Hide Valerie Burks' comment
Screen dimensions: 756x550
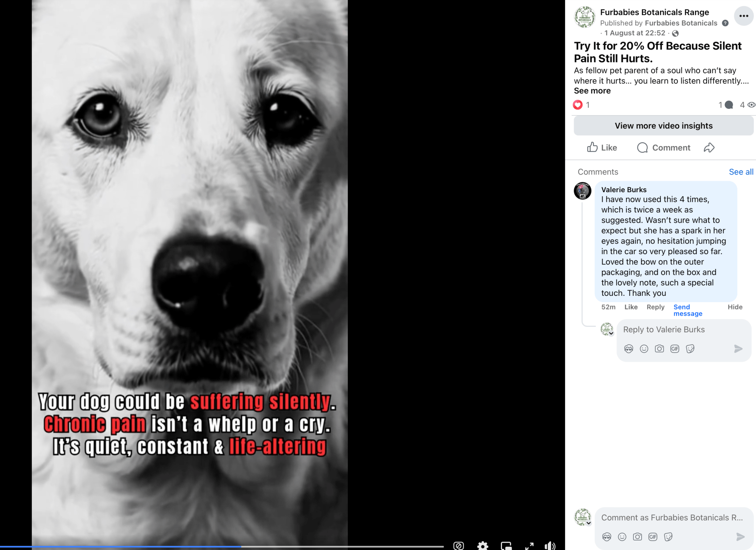pyautogui.click(x=735, y=307)
